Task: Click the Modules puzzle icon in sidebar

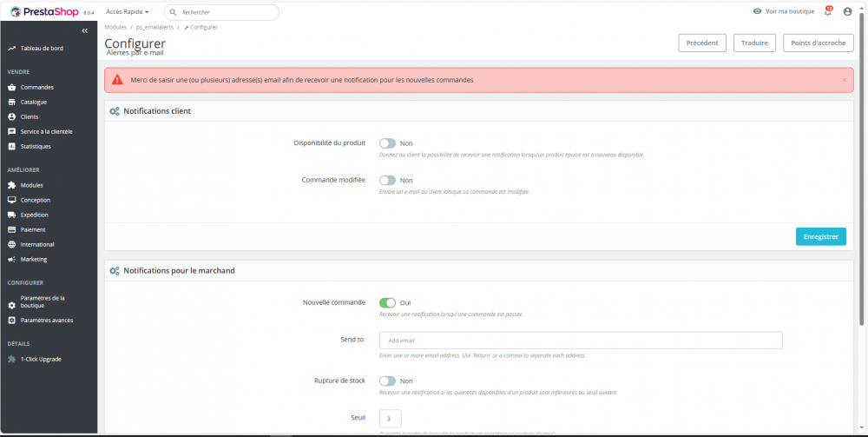Action: click(x=12, y=185)
